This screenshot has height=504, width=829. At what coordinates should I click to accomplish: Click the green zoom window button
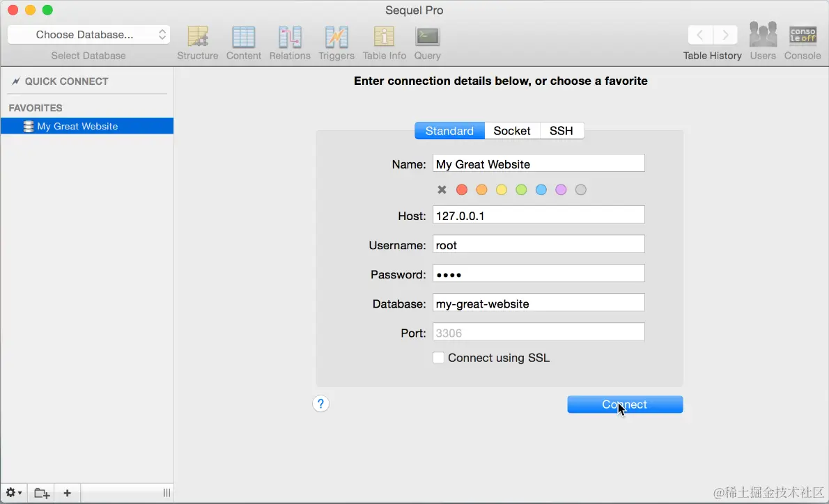coord(47,10)
